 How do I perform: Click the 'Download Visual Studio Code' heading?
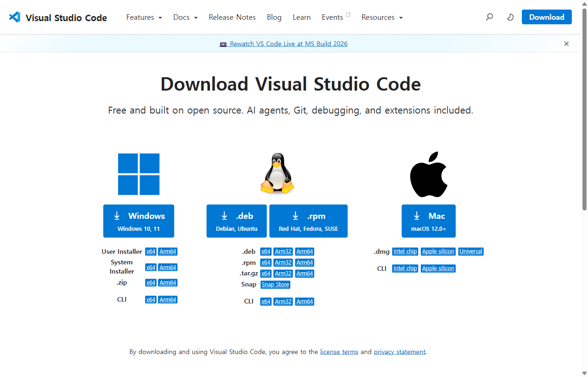pyautogui.click(x=290, y=84)
